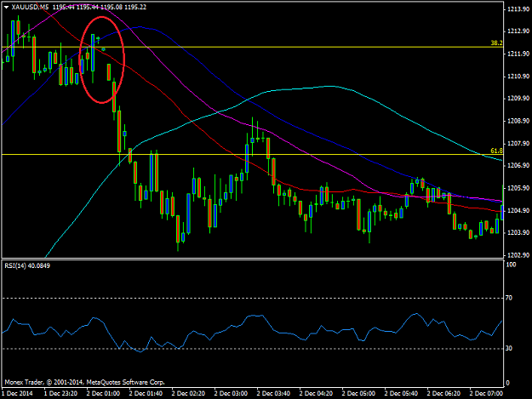
Task: Click the RSI 70 dotted level line
Action: point(253,298)
